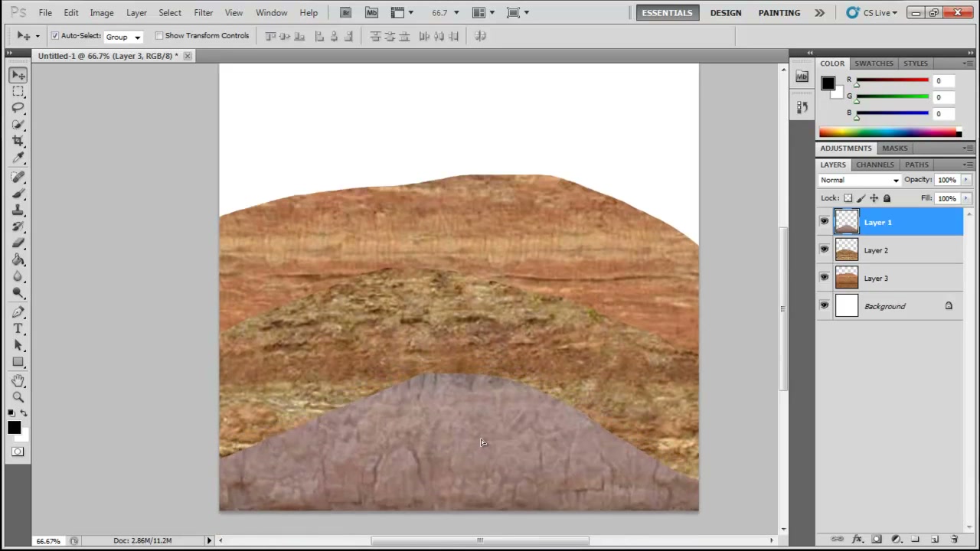Viewport: 980px width, 551px height.
Task: Select the Path Selection tool
Action: click(x=18, y=345)
